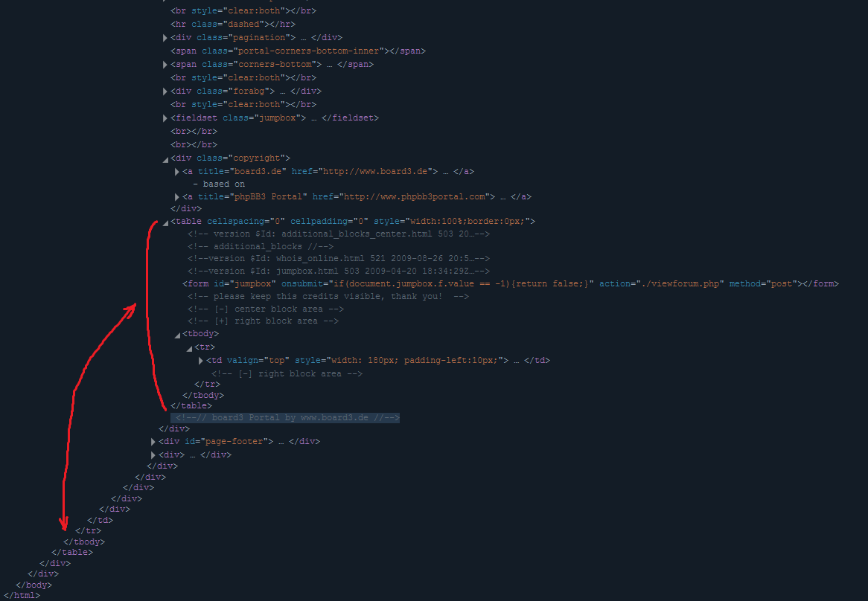The height and width of the screenshot is (601, 868).
Task: Expand the span class corners-bottom node
Action: 165,65
